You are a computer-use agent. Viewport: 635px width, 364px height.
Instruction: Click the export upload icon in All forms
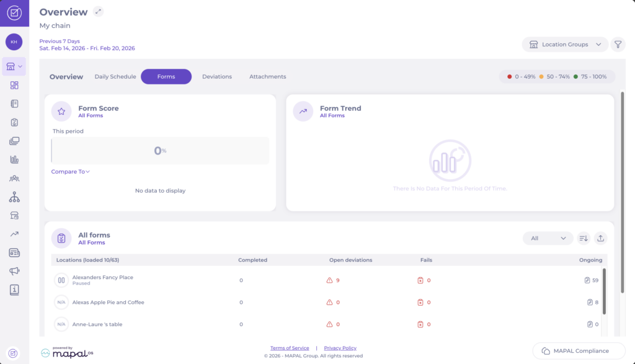coord(600,238)
